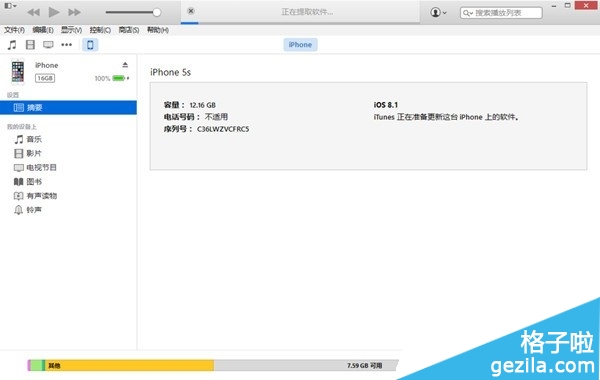Open the 帮助(H) menu

pyautogui.click(x=158, y=30)
